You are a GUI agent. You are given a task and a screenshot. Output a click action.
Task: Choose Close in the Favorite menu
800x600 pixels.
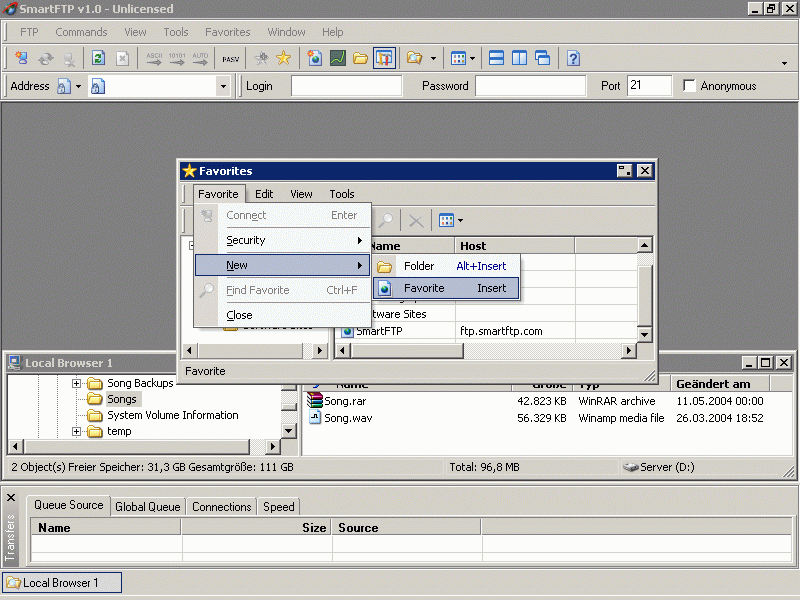(282, 315)
